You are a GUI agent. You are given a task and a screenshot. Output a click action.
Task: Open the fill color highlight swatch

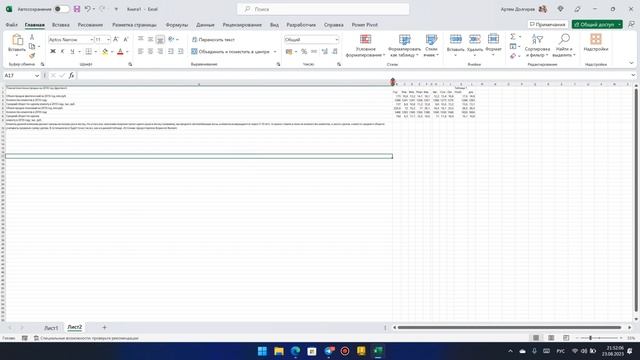[x=105, y=51]
